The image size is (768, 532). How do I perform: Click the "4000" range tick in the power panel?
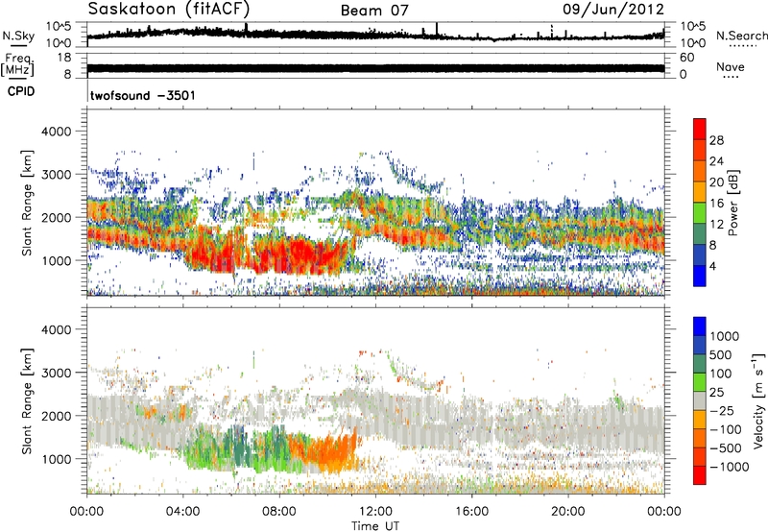(x=56, y=132)
